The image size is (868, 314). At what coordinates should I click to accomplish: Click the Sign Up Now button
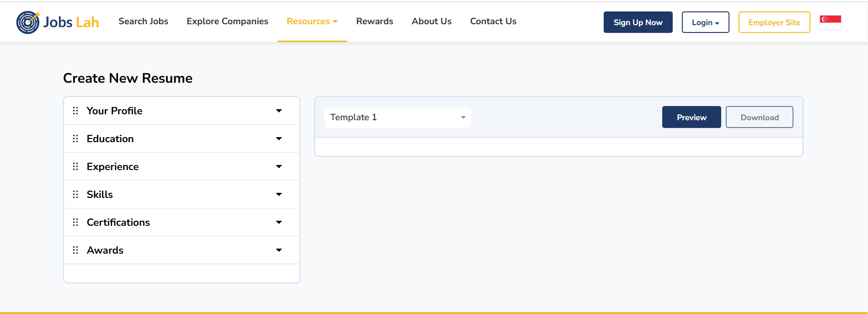(x=638, y=22)
